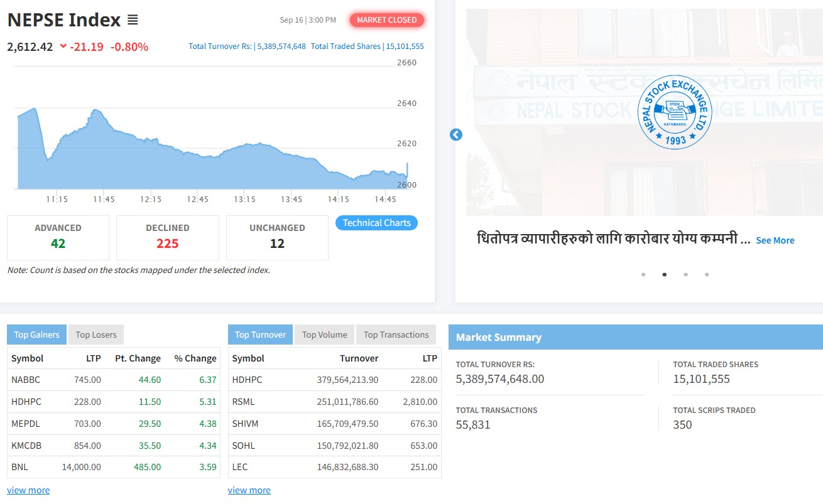Click NABBC's LTP value 745.00
The height and width of the screenshot is (504, 823).
[87, 380]
